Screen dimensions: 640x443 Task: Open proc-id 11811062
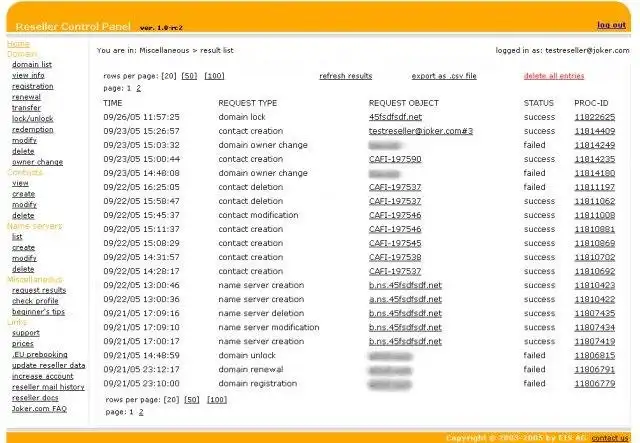click(595, 201)
